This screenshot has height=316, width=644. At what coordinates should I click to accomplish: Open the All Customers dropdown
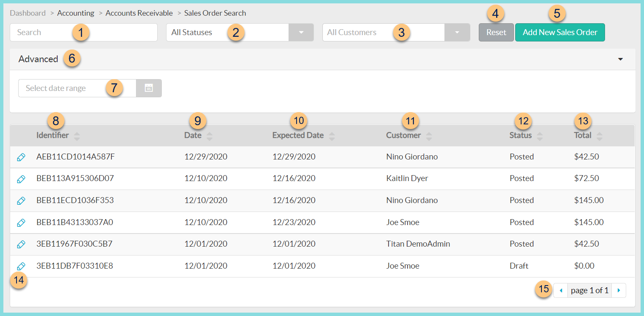(457, 32)
